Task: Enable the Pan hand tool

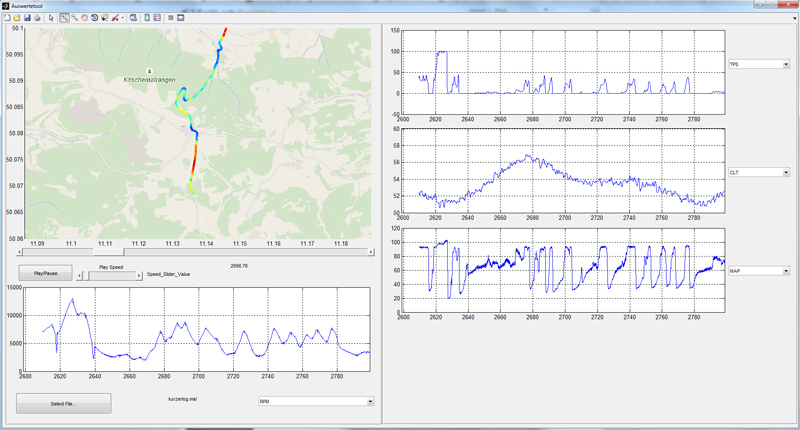Action: 84,18
